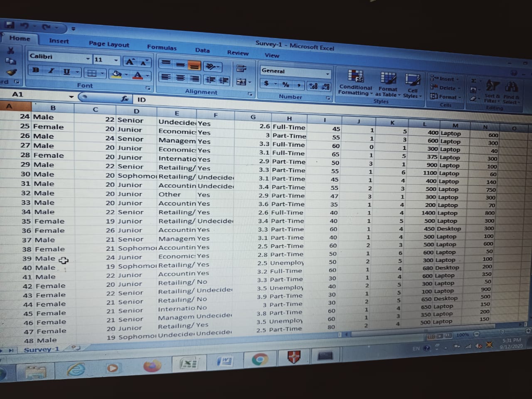Viewport: 532px width, 399px height.
Task: Increase font size with the large A
Action: pos(130,62)
